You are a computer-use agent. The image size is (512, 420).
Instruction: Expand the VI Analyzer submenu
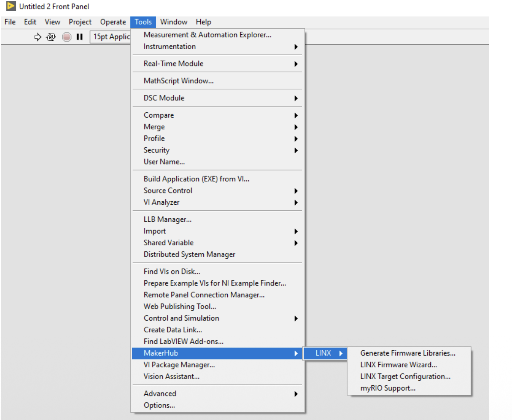point(218,202)
